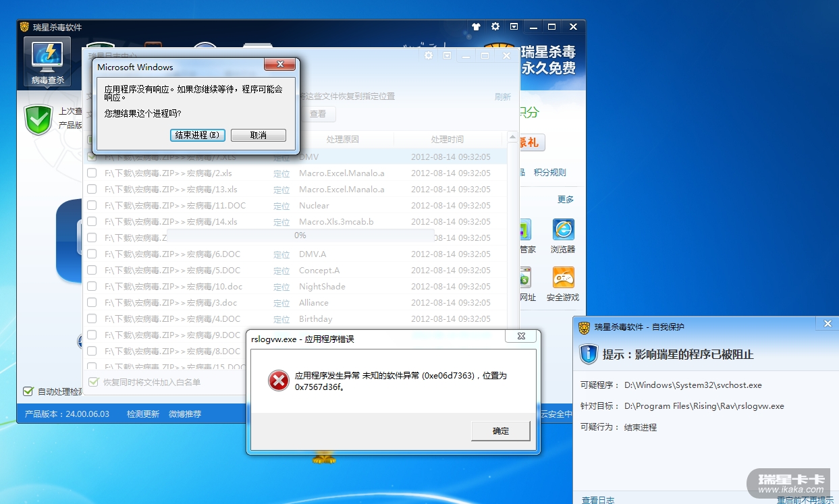Close the Rising self-protection popup
This screenshot has height=504, width=839.
(x=828, y=324)
